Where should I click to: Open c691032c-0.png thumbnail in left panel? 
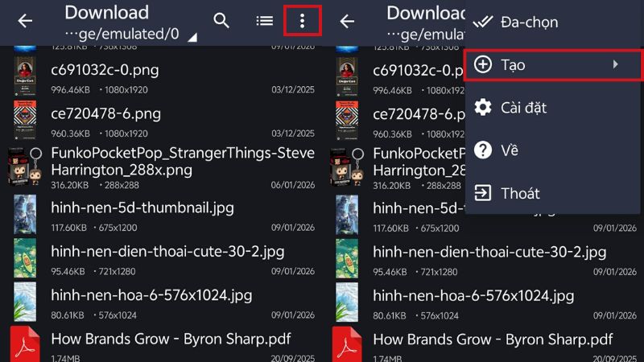(x=25, y=76)
